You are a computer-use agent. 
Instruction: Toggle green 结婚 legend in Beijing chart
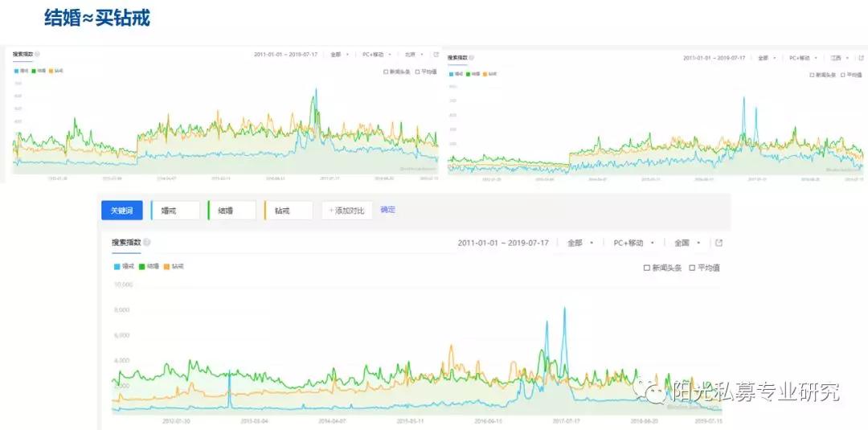[x=39, y=71]
